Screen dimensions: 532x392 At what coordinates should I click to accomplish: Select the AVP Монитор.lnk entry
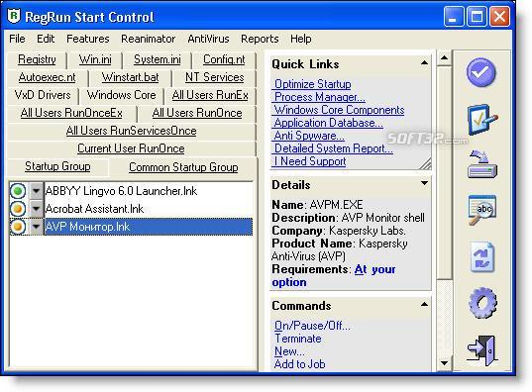pyautogui.click(x=149, y=227)
